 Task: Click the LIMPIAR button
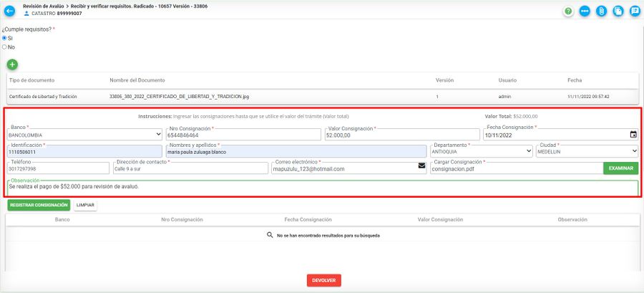coord(85,205)
